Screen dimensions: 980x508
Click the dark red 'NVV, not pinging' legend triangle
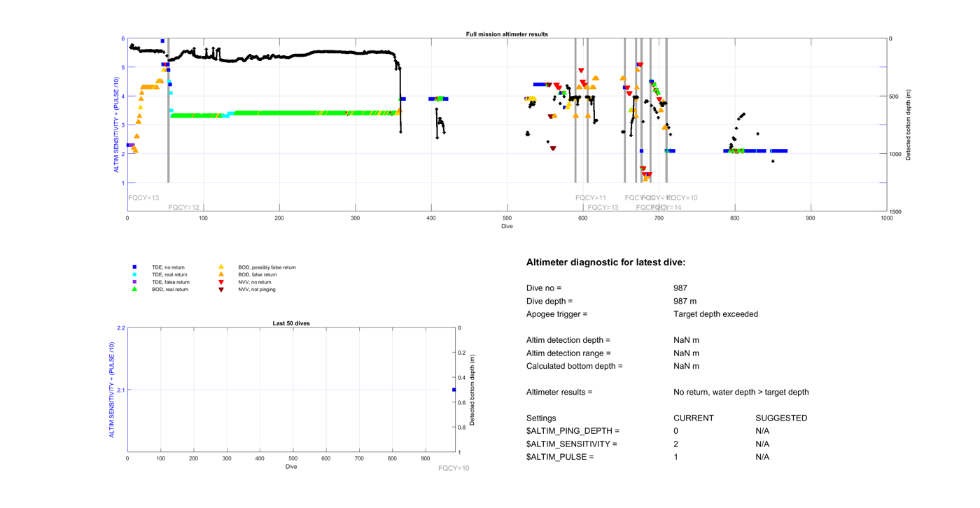221,289
